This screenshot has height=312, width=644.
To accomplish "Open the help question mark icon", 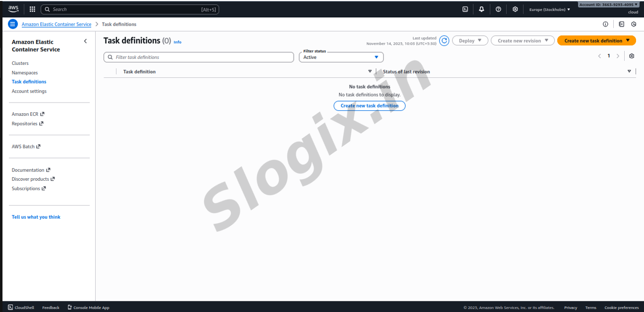I will click(498, 9).
